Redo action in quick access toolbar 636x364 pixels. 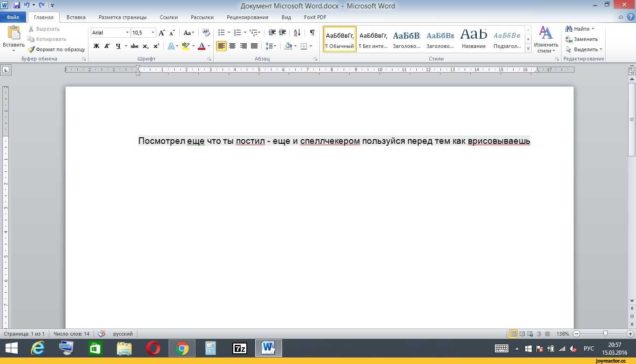(42, 6)
